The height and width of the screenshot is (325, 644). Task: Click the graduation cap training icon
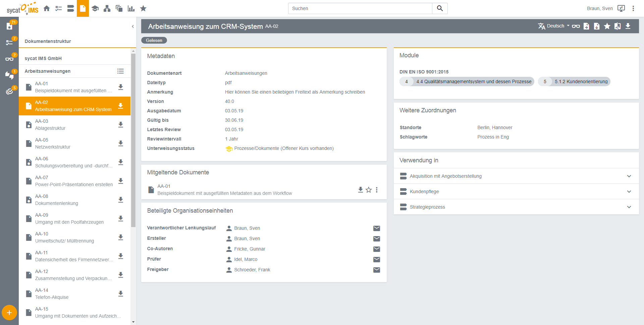tap(95, 8)
